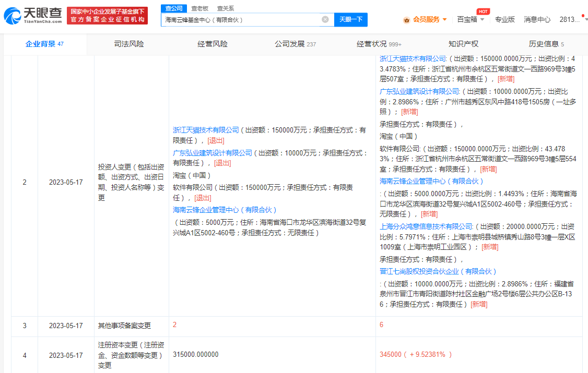The width and height of the screenshot is (588, 373).
Task: Open 广东弘业建筑设计有限公司 link in after-change column
Action: pyautogui.click(x=419, y=91)
